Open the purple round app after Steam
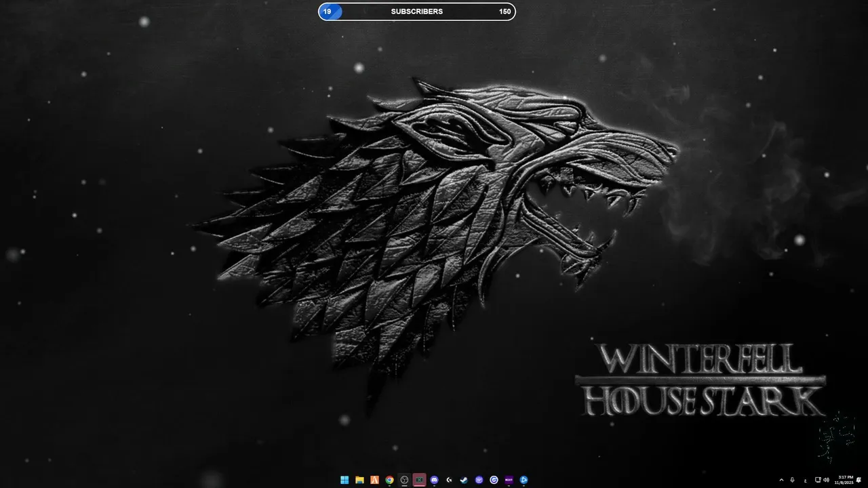This screenshot has height=488, width=868. [x=479, y=480]
